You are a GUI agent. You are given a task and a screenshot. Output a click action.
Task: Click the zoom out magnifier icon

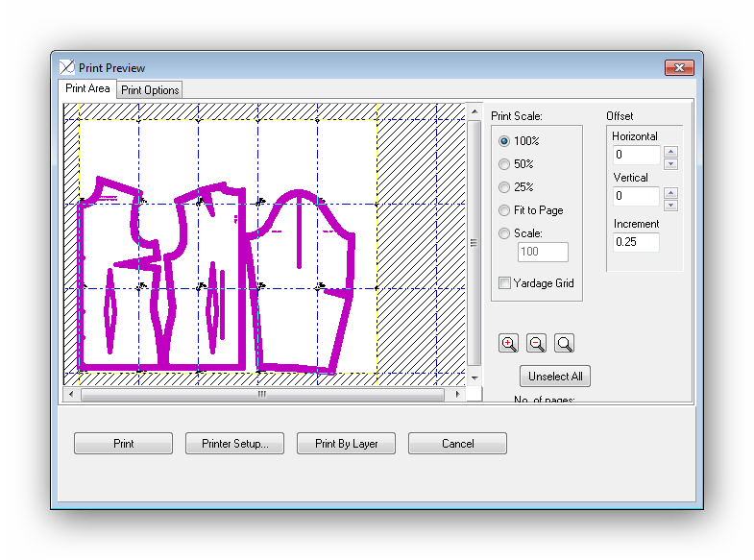[536, 343]
